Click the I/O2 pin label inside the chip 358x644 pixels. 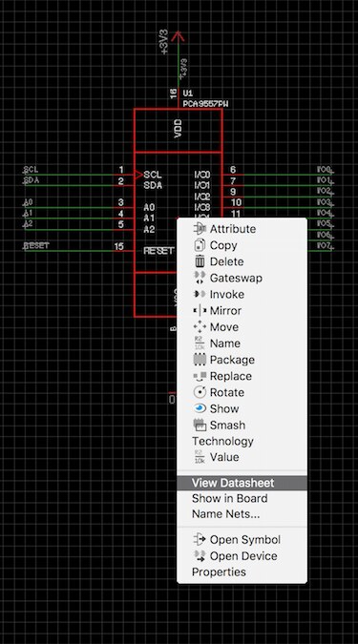point(202,197)
